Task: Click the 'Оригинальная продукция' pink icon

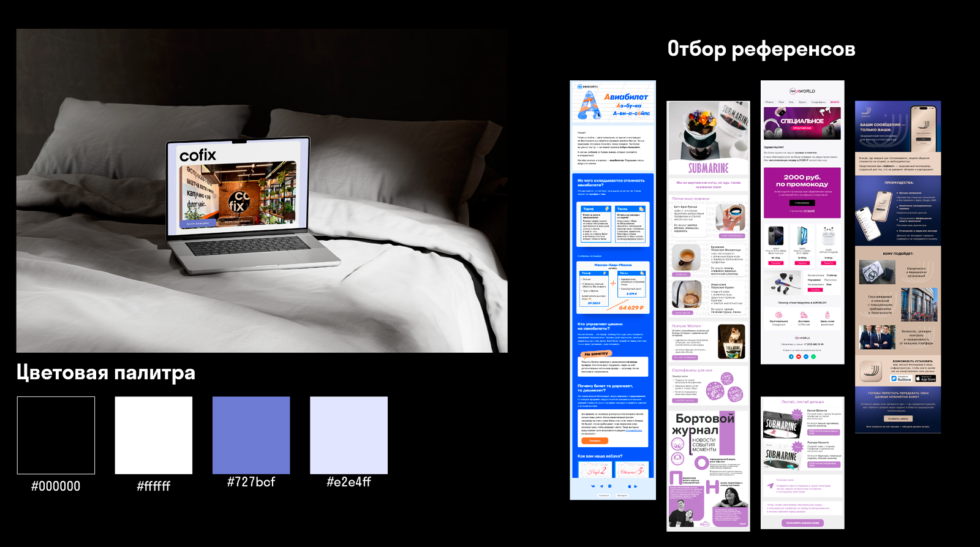Action: point(778,315)
